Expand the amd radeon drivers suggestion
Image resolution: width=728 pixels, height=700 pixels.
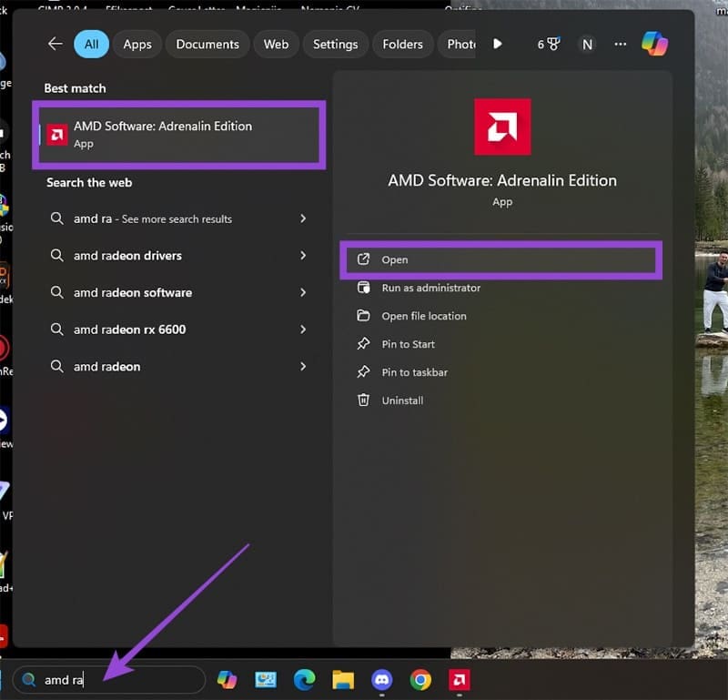pyautogui.click(x=302, y=256)
